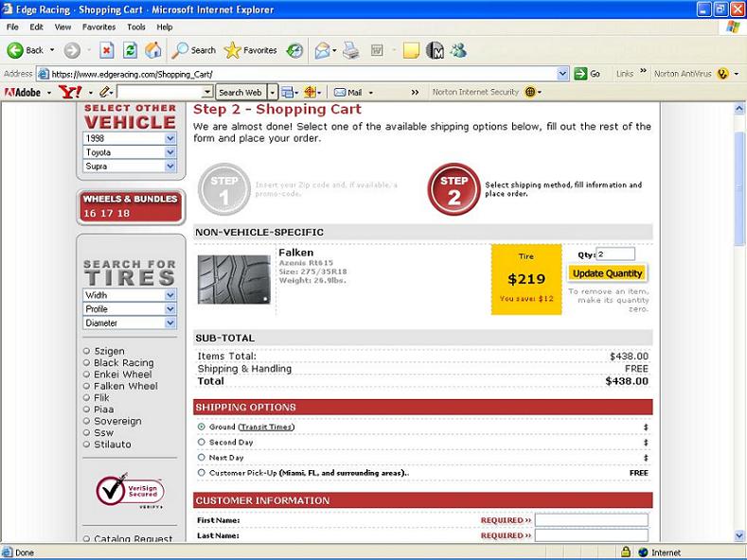Click the Stop loading toolbar icon
The width and height of the screenshot is (747, 560).
107,50
